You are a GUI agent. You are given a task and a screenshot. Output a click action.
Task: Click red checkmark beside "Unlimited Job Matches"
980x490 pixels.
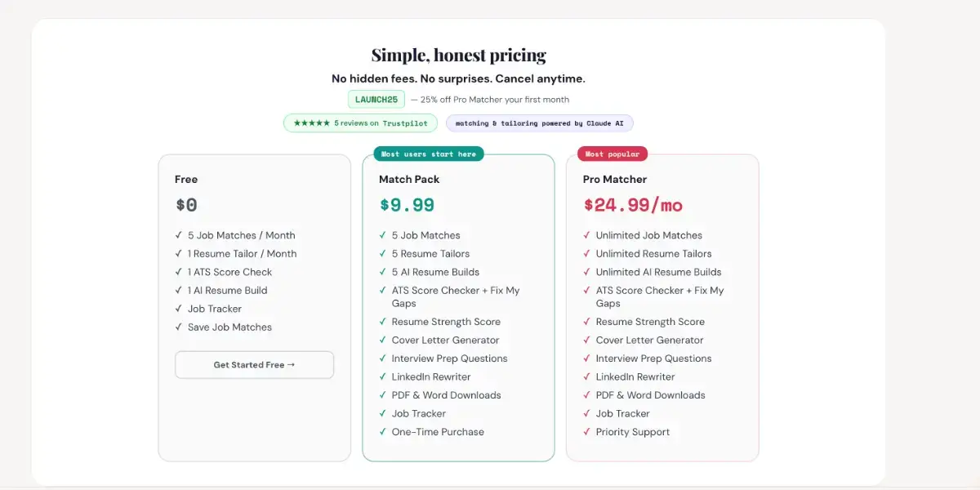[587, 235]
